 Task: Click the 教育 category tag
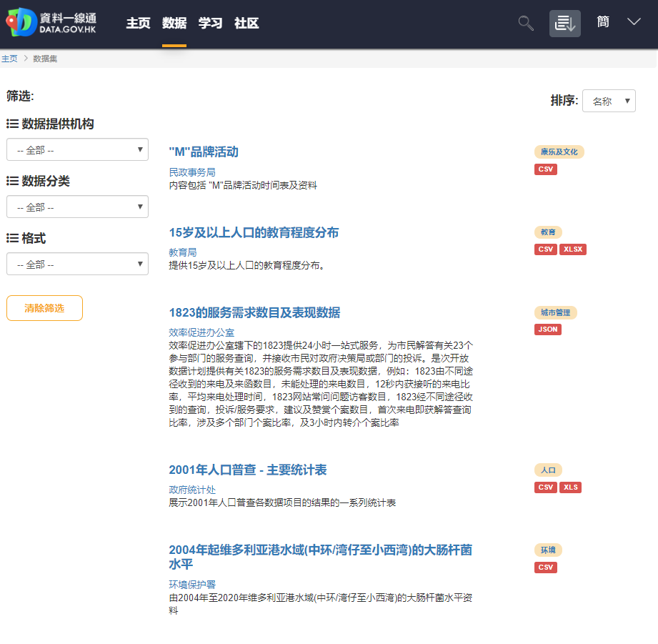(x=548, y=232)
